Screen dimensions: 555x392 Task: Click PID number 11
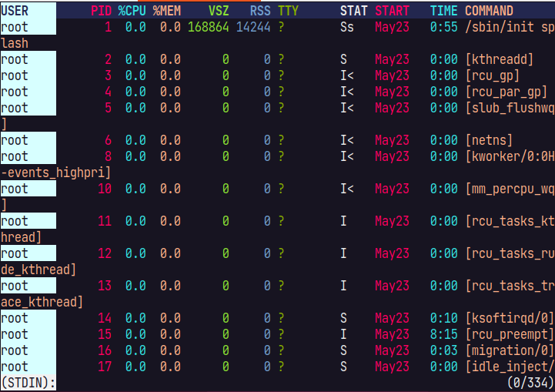tap(105, 221)
